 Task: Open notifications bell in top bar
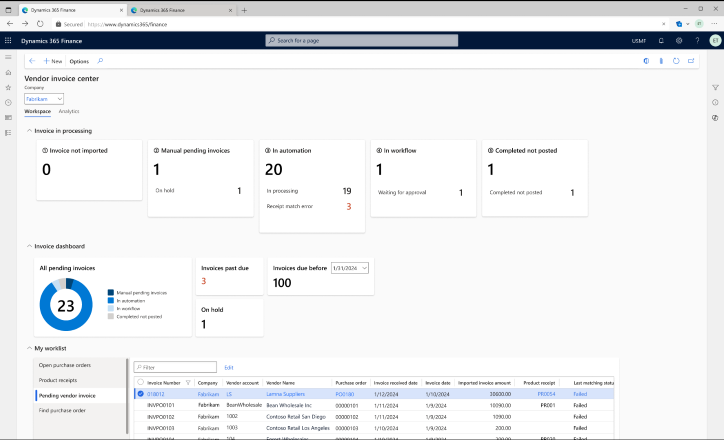(x=661, y=41)
